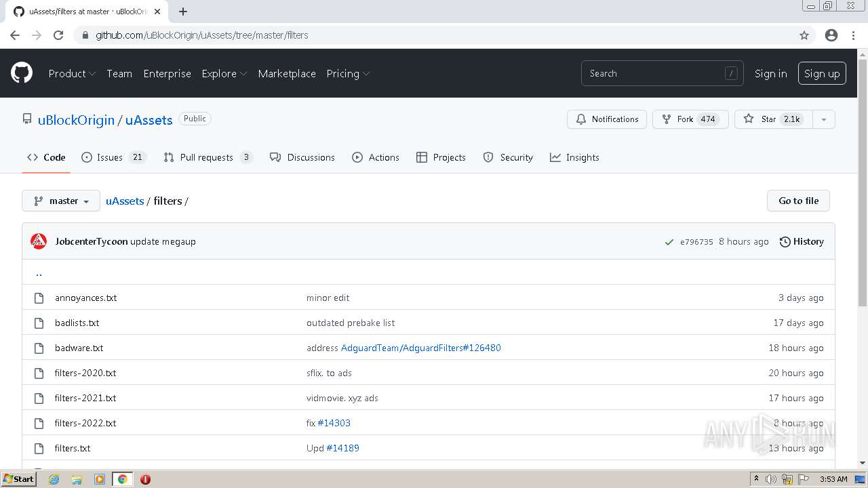This screenshot has height=488, width=868.
Task: Switch to the Issues tab
Action: pyautogui.click(x=113, y=157)
